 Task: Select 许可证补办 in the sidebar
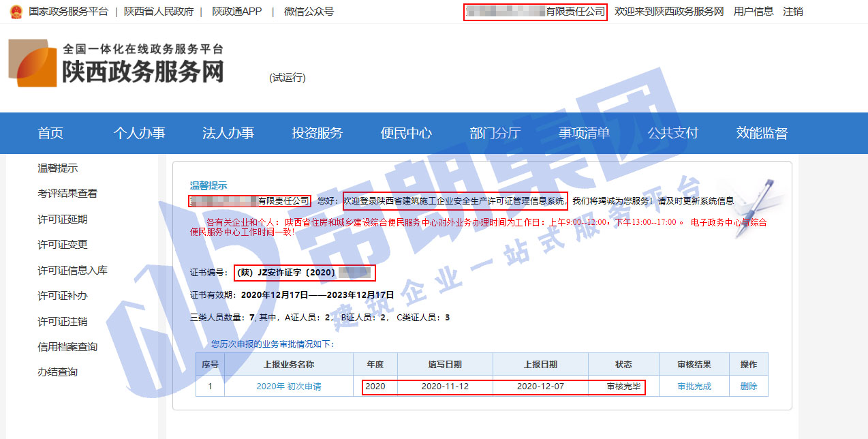[x=63, y=296]
